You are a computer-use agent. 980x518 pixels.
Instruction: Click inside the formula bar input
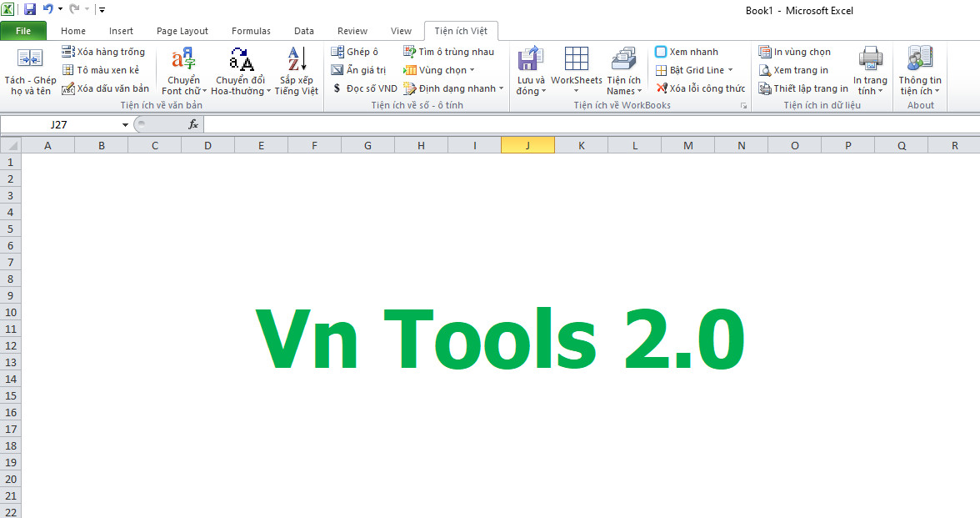point(583,124)
